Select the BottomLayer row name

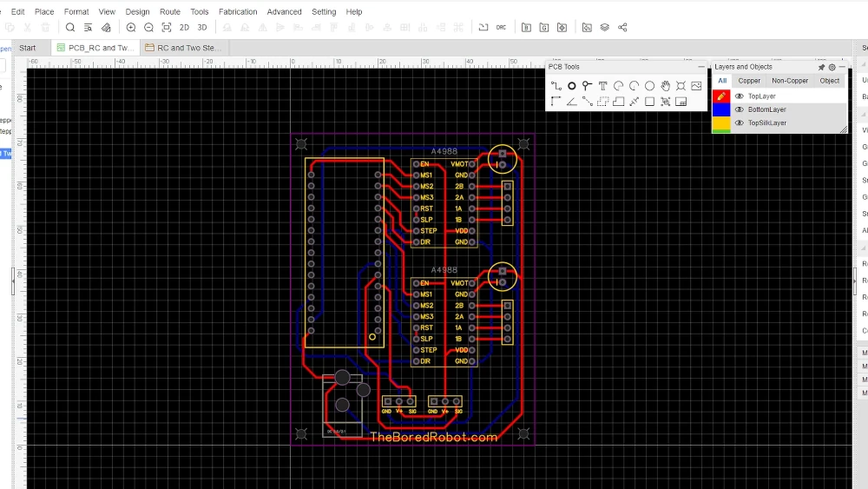point(766,109)
